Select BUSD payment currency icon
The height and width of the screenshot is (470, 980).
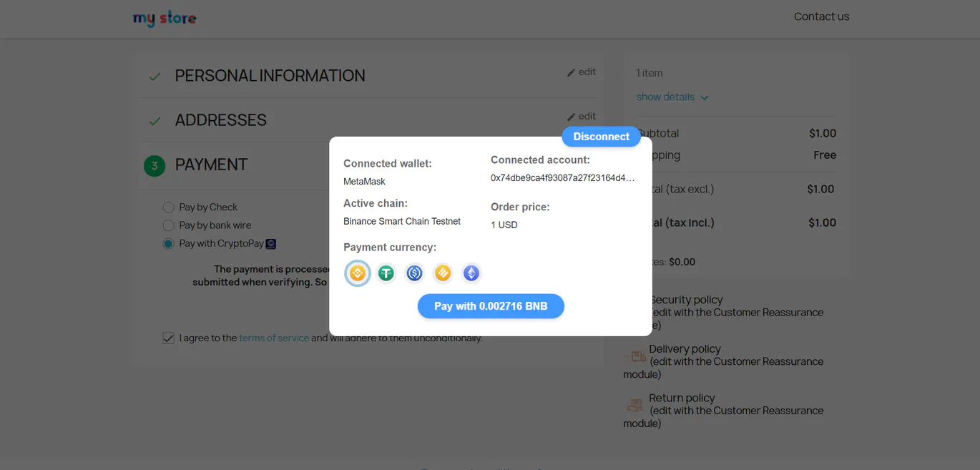tap(443, 273)
